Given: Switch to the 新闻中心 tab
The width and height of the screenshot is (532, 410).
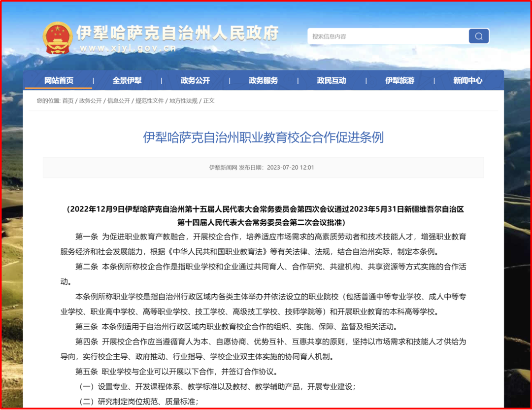Looking at the screenshot, I should (467, 80).
